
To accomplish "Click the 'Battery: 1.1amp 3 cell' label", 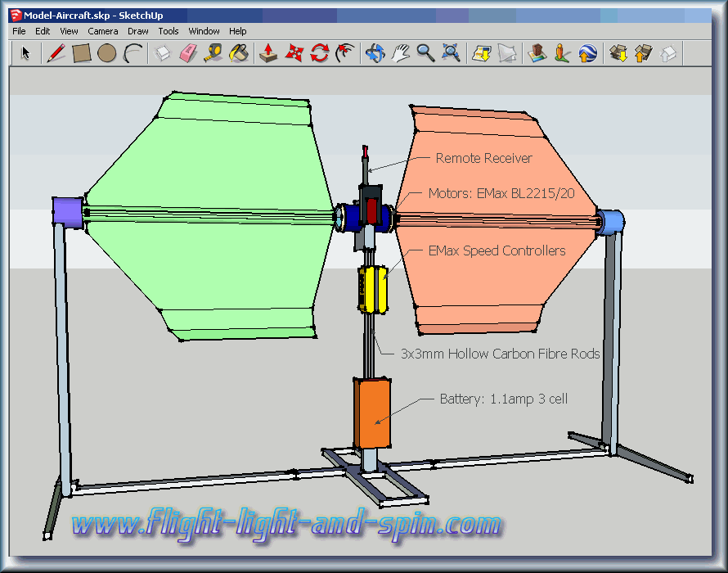I will pos(503,399).
